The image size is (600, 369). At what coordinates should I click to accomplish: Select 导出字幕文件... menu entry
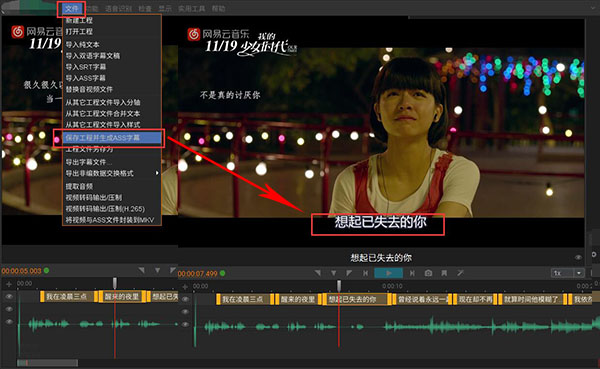pyautogui.click(x=88, y=162)
